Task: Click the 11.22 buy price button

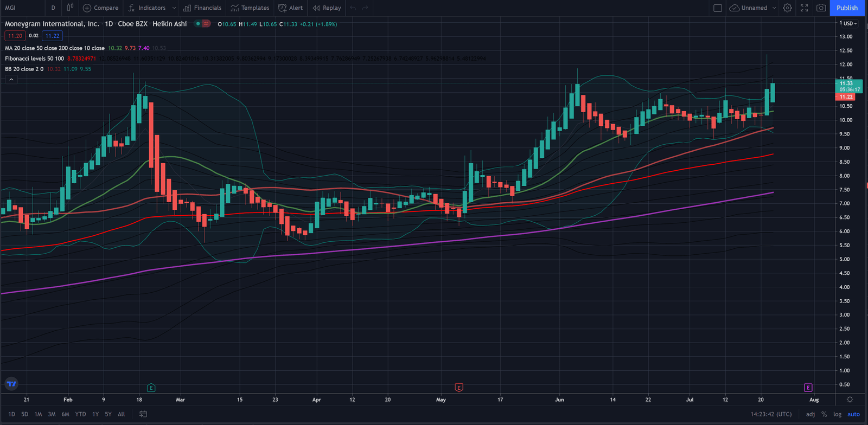Action: point(52,36)
